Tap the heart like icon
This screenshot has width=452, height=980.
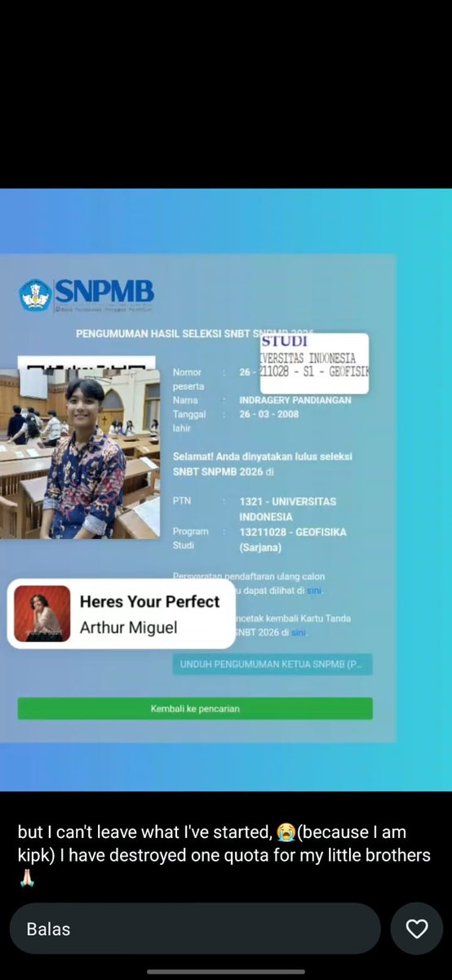tap(417, 929)
